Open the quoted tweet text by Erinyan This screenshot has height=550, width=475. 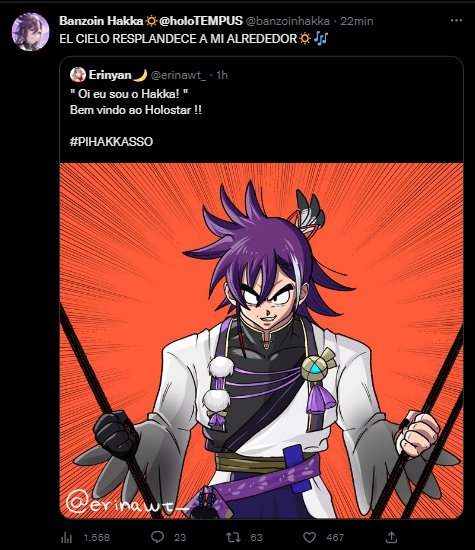click(x=136, y=102)
